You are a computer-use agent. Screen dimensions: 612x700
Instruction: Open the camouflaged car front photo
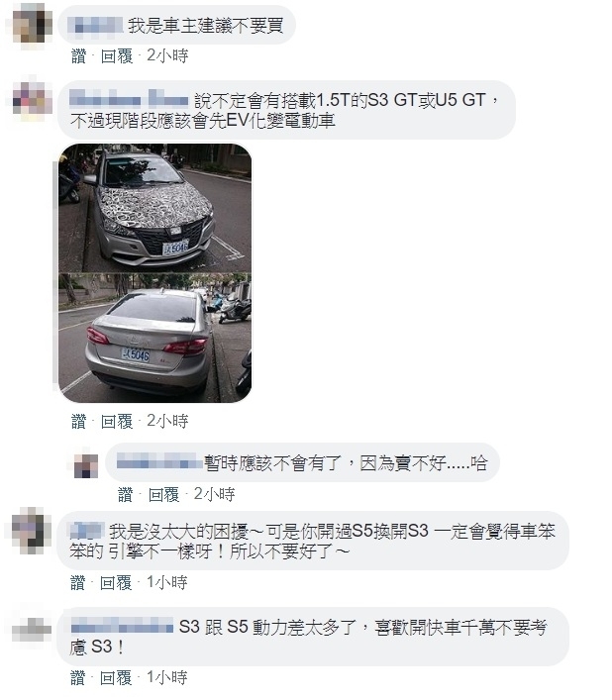pyautogui.click(x=154, y=208)
